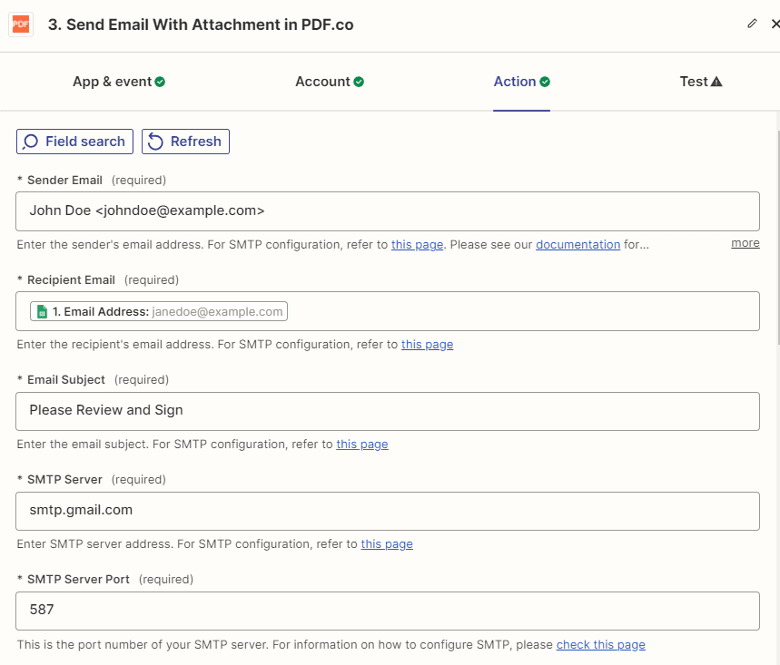Follow the 'check this page' SMTP link
The height and width of the screenshot is (665, 780).
click(601, 645)
